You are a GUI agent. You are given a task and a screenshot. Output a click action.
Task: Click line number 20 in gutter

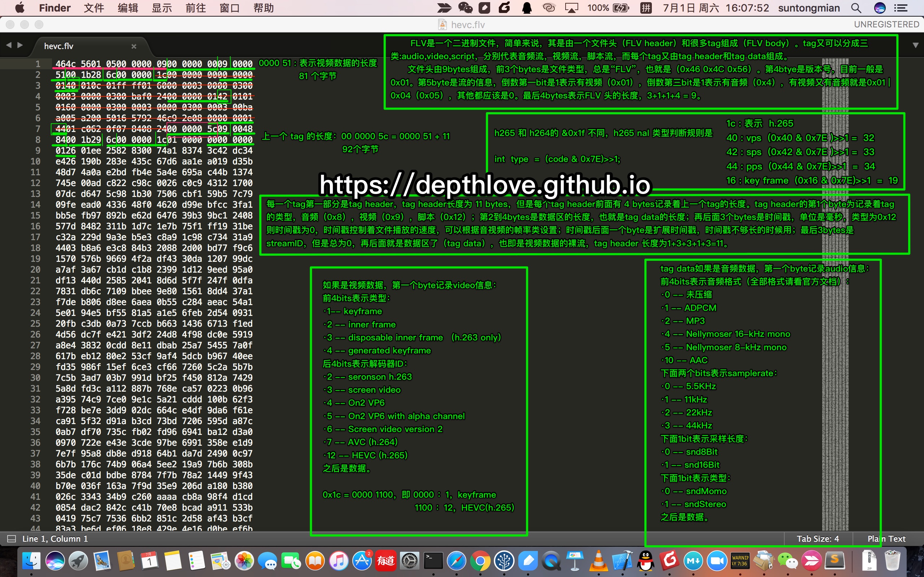(x=35, y=269)
